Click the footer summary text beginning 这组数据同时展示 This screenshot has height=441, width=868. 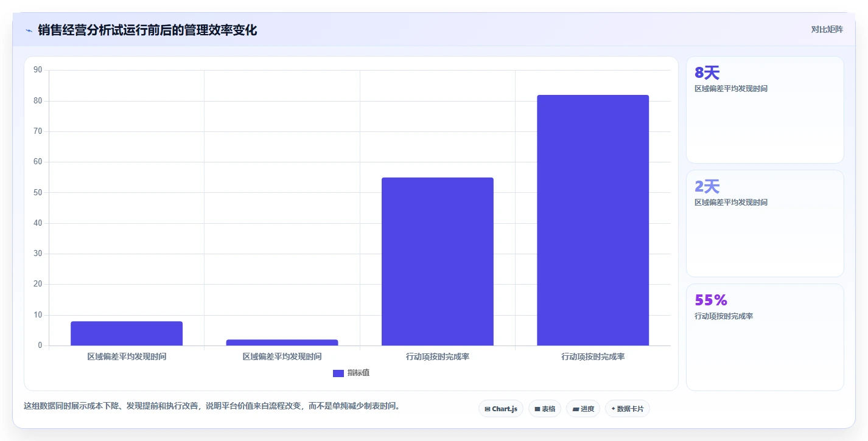pos(212,406)
